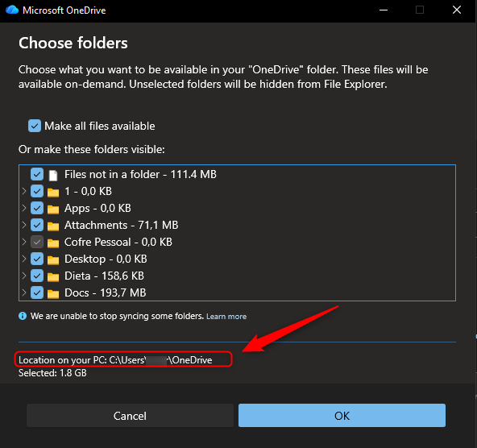
Task: Expand the folder named 1
Action: pos(24,191)
